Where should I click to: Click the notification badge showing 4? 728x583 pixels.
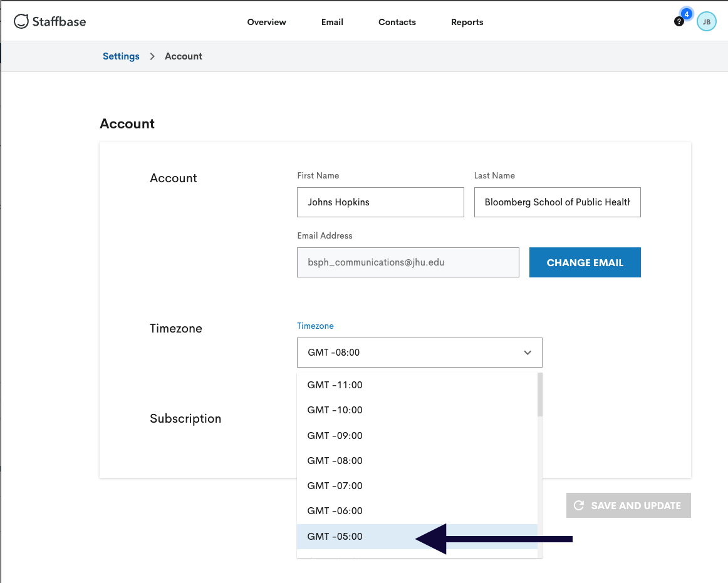(x=686, y=14)
